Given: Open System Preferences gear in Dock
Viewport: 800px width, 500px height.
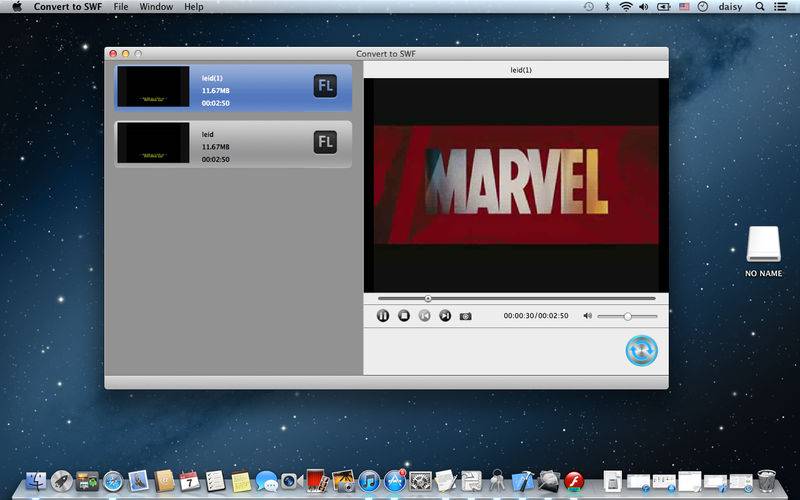Looking at the screenshot, I should [x=420, y=481].
